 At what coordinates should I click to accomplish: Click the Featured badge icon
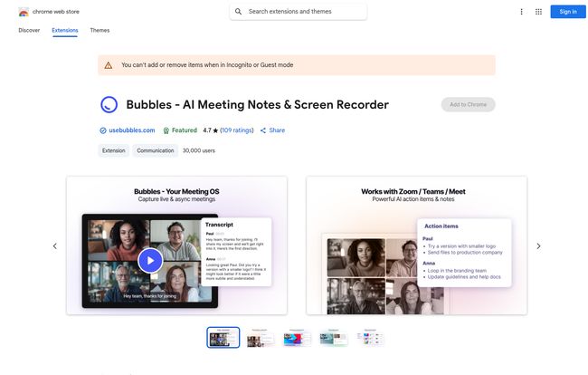tap(166, 130)
